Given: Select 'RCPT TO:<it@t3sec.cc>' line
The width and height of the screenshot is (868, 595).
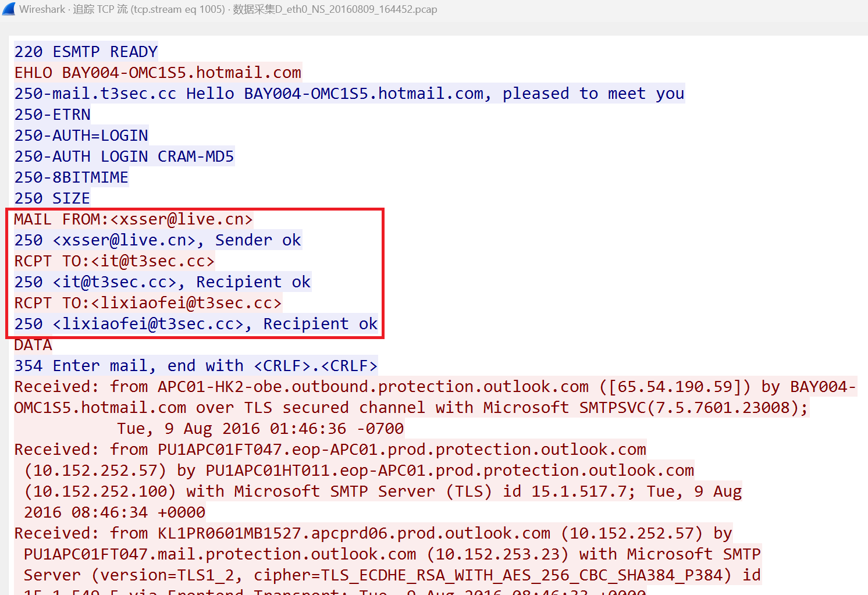Looking at the screenshot, I should pos(114,261).
